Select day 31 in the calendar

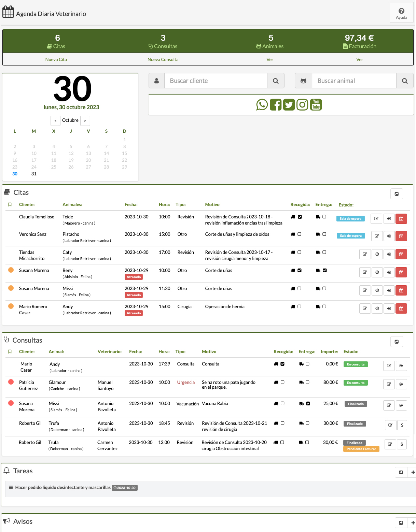pyautogui.click(x=34, y=174)
